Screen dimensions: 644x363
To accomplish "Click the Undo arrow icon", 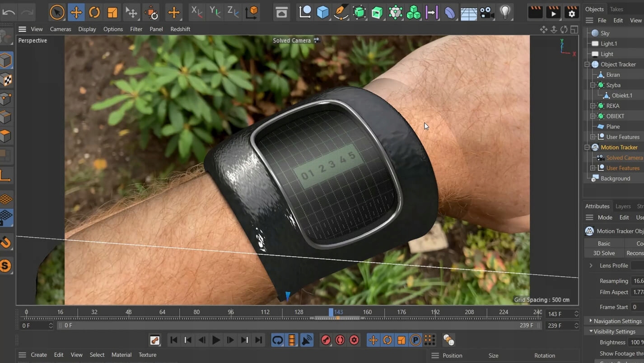I will pos(9,12).
